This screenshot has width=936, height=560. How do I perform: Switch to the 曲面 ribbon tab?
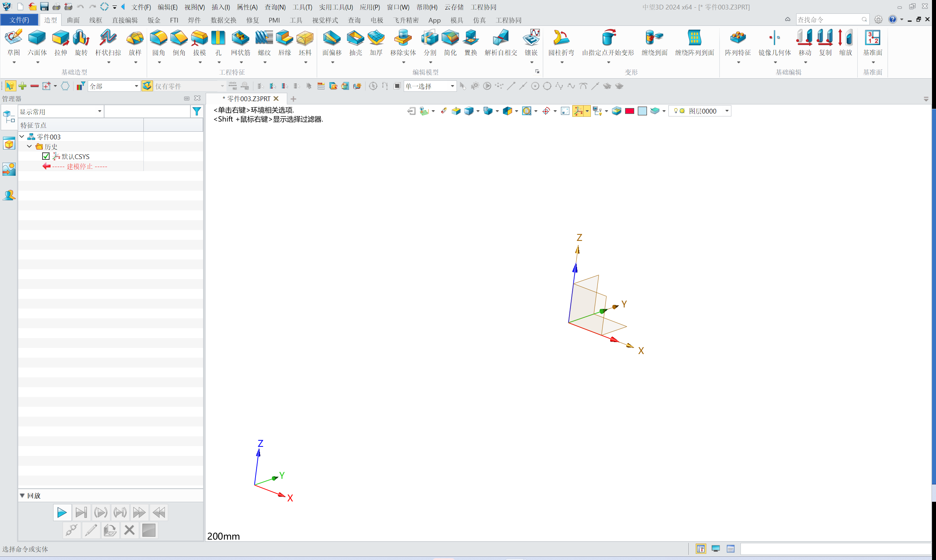73,20
